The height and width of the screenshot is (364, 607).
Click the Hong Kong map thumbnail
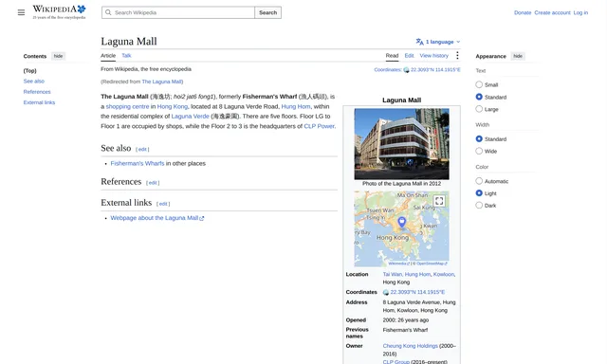402,228
